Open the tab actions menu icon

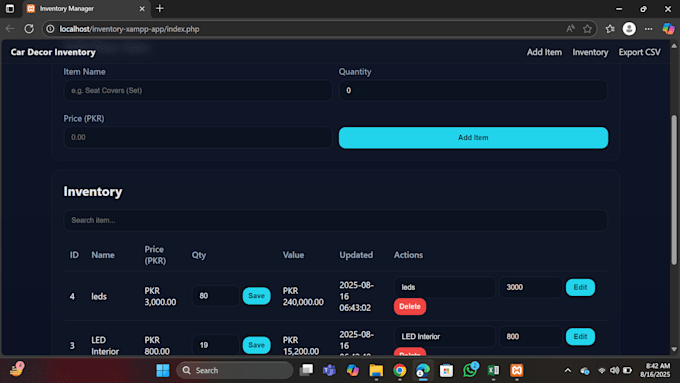[x=10, y=8]
